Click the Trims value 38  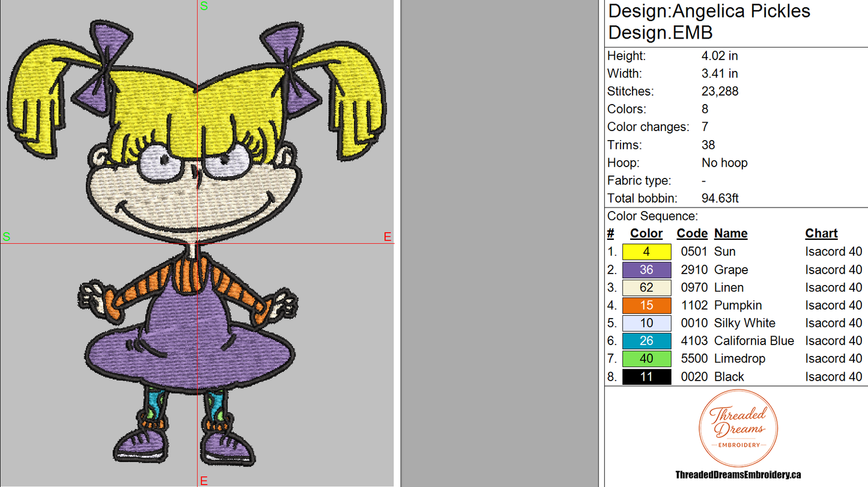click(708, 145)
